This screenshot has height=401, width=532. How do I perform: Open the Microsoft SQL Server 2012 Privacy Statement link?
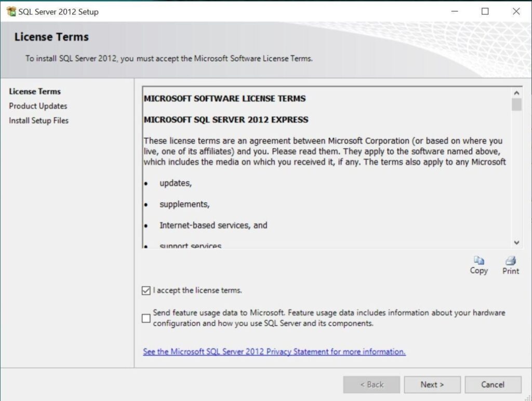274,352
